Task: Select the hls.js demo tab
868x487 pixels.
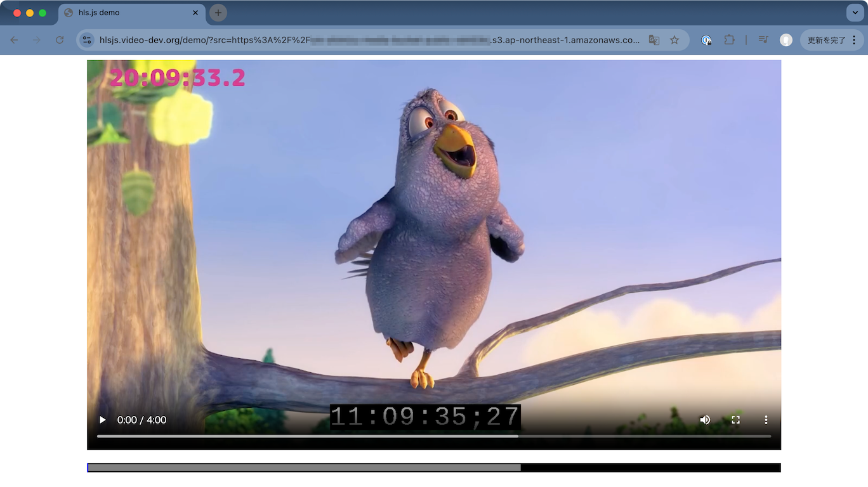Action: 131,13
